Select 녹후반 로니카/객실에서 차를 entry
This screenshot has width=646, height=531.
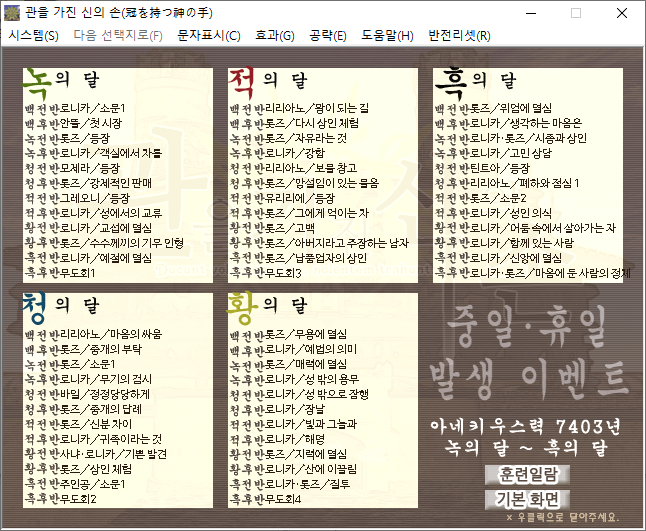(93, 154)
